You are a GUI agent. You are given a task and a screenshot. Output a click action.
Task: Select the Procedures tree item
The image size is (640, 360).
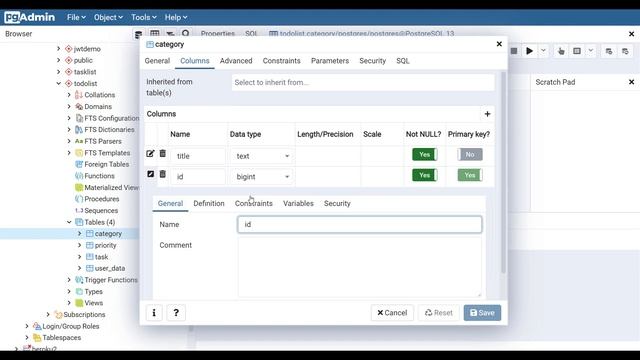(x=102, y=199)
